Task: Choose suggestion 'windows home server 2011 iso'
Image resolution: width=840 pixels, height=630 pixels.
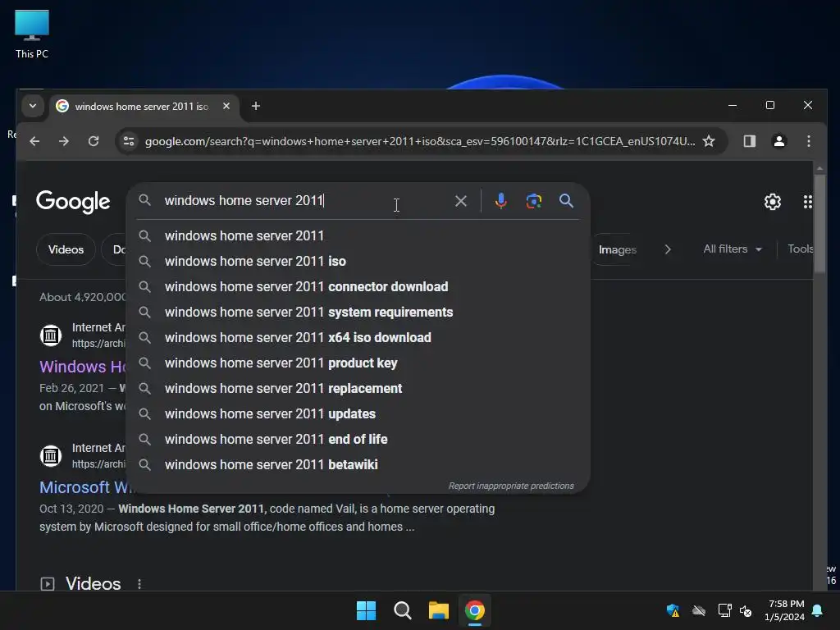Action: tap(358, 262)
